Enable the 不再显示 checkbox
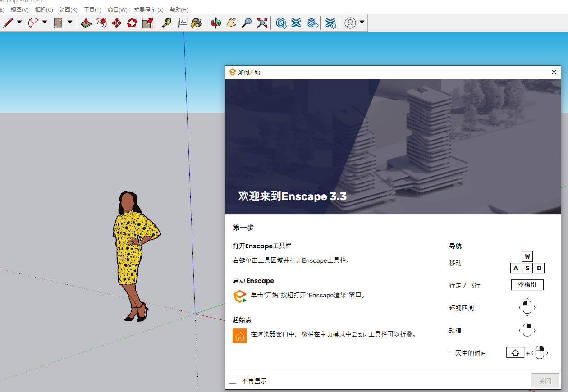 pos(233,380)
